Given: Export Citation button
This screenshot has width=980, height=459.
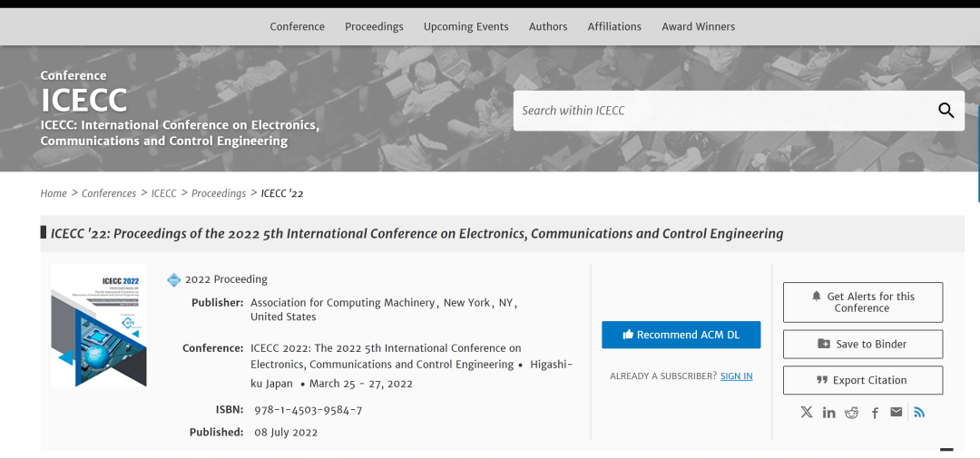Looking at the screenshot, I should click(862, 380).
